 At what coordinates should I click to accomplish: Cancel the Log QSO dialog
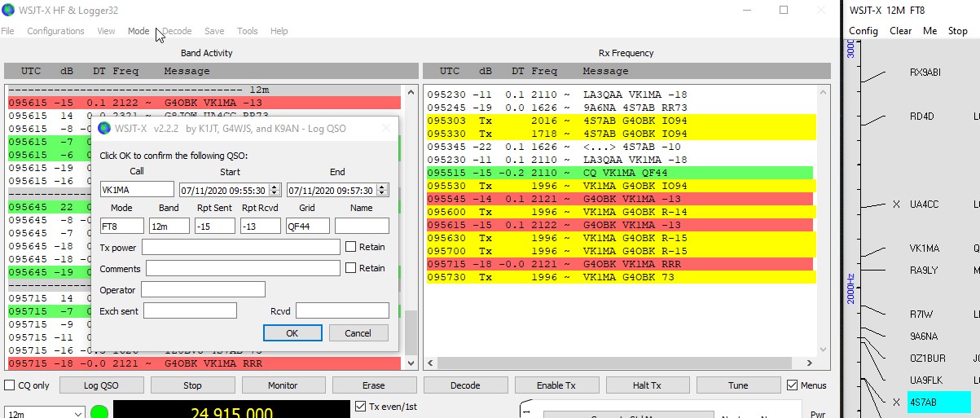coord(358,332)
